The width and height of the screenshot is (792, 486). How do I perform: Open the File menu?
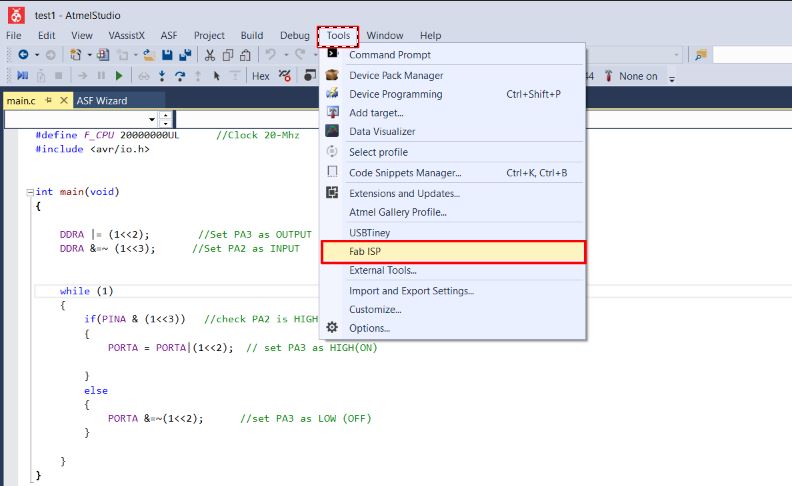(14, 35)
